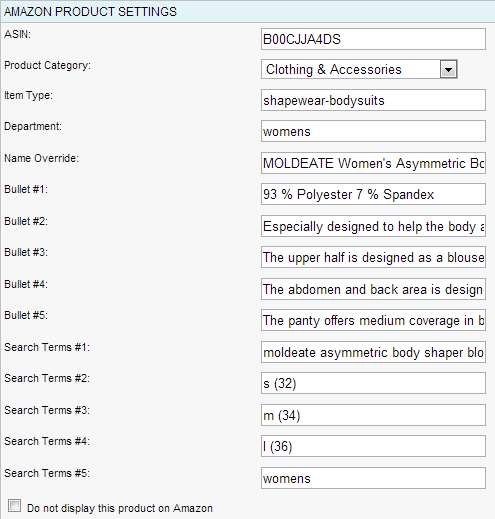The image size is (495, 519).
Task: Click the Product Category label text
Action: (47, 65)
